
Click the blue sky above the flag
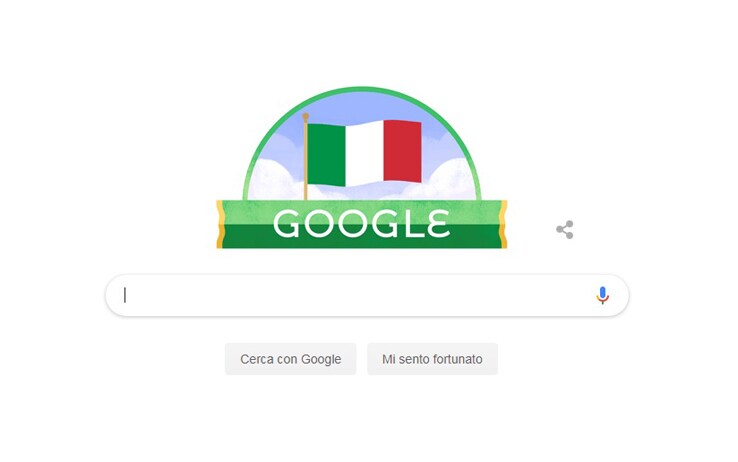point(362,106)
